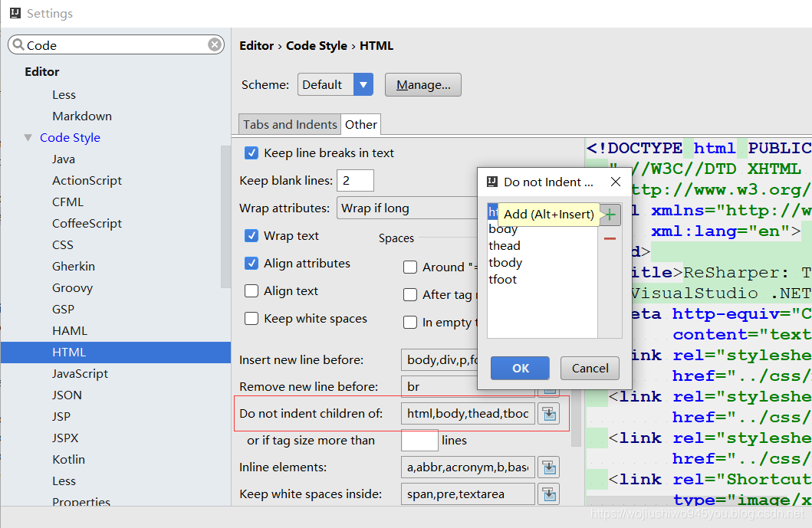
Task: Click the magnifier icon in search box
Action: click(18, 44)
